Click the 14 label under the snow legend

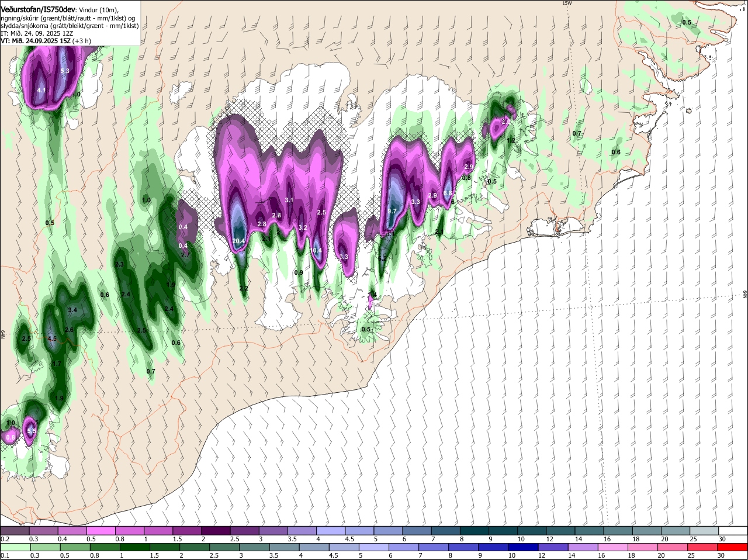point(579,539)
